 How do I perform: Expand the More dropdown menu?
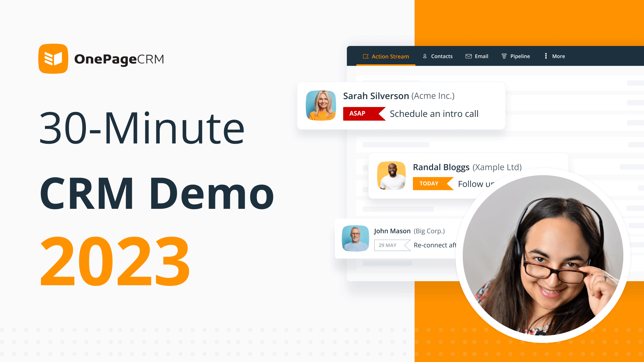pos(555,56)
